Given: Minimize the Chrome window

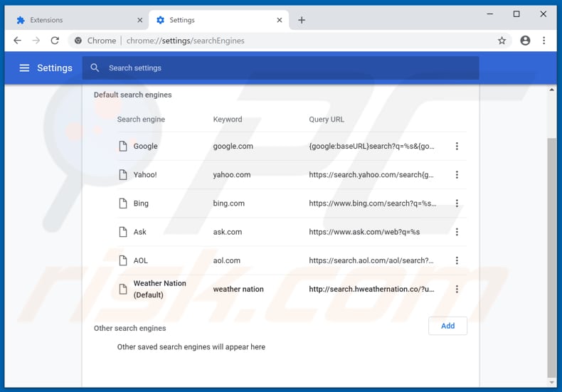Looking at the screenshot, I should (489, 14).
